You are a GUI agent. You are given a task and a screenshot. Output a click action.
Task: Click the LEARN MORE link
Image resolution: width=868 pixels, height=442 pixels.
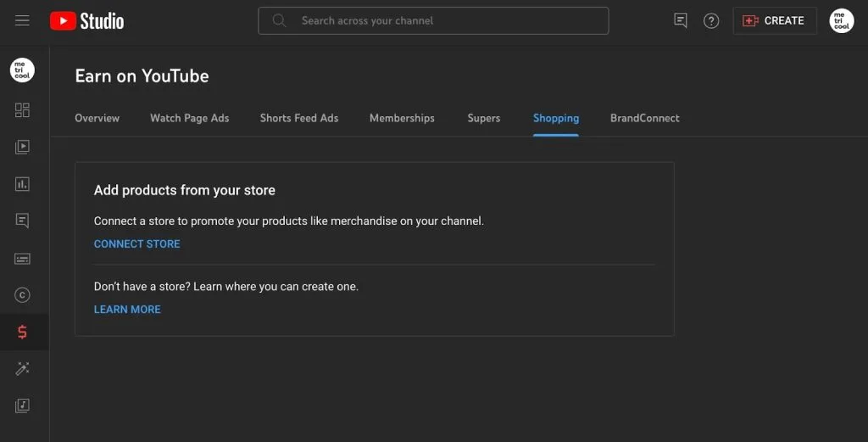coord(127,310)
